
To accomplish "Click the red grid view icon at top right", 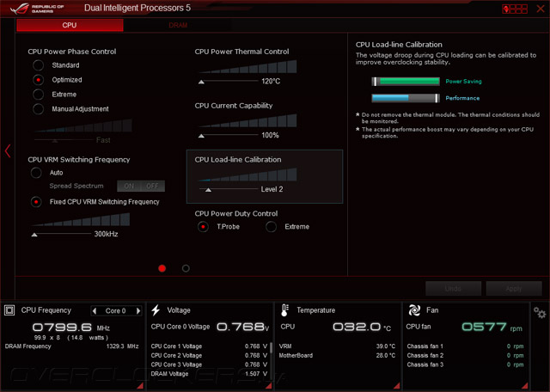I will pyautogui.click(x=515, y=9).
